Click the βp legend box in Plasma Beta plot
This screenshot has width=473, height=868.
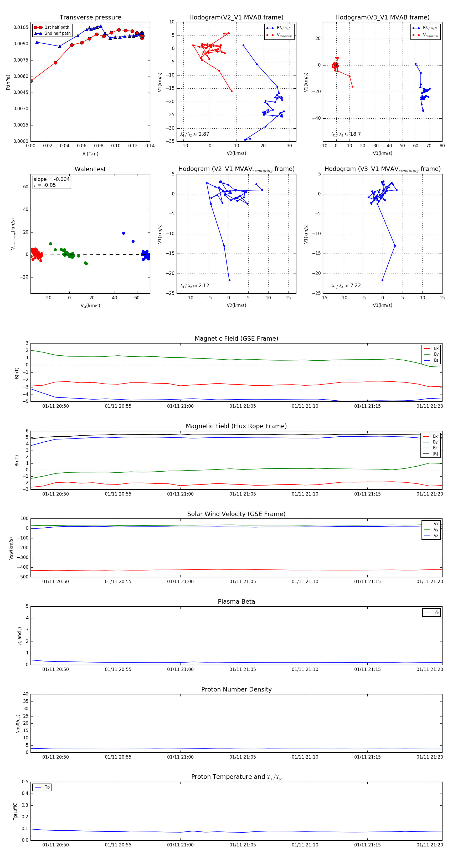coord(431,612)
